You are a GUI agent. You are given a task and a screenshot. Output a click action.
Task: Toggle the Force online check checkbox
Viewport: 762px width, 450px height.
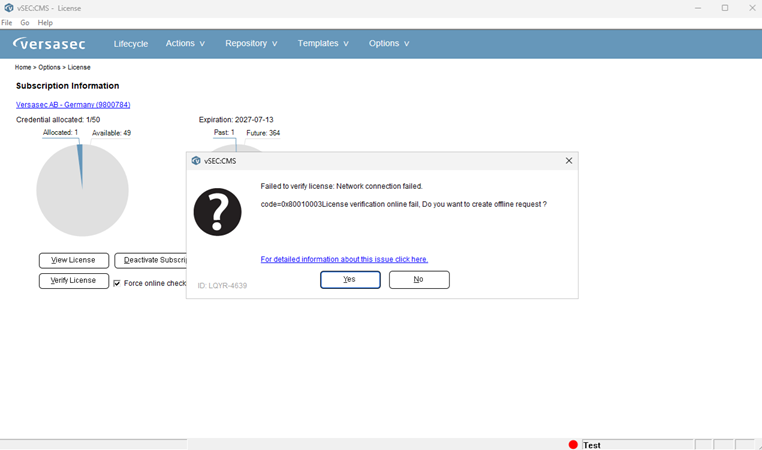pyautogui.click(x=117, y=283)
